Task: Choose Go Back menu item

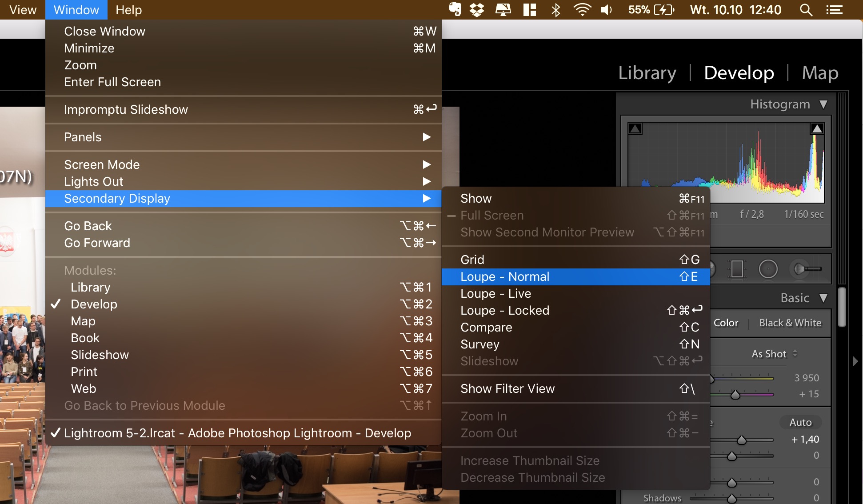Action: [244, 226]
